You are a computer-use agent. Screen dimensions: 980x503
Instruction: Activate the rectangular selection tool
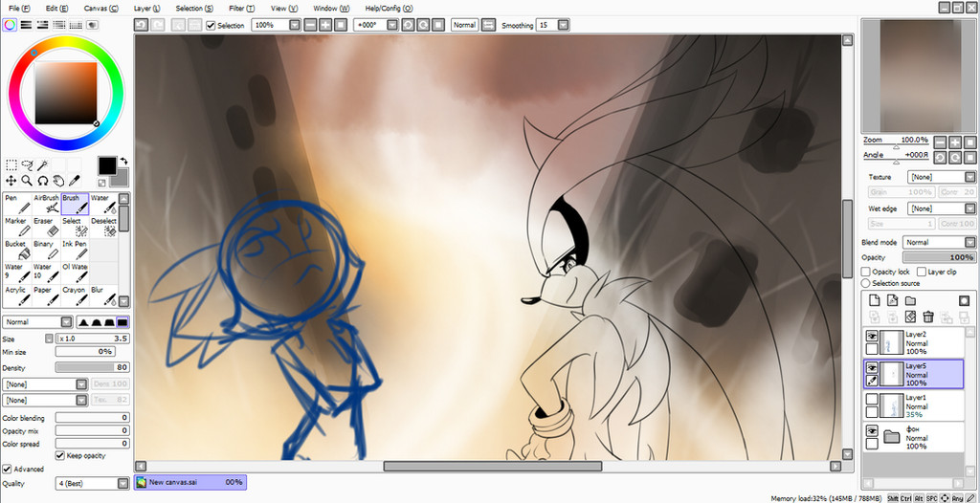pos(11,165)
